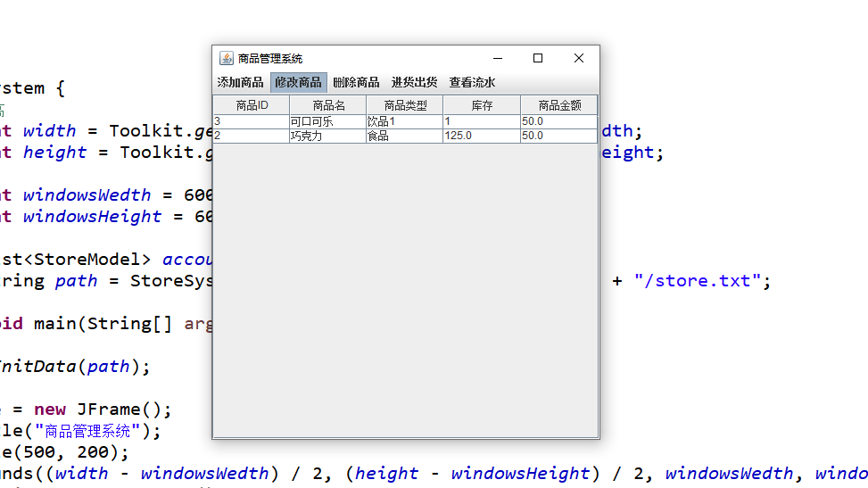Viewport: 868px width, 488px height.
Task: Click the 库存 column header
Action: 482,105
